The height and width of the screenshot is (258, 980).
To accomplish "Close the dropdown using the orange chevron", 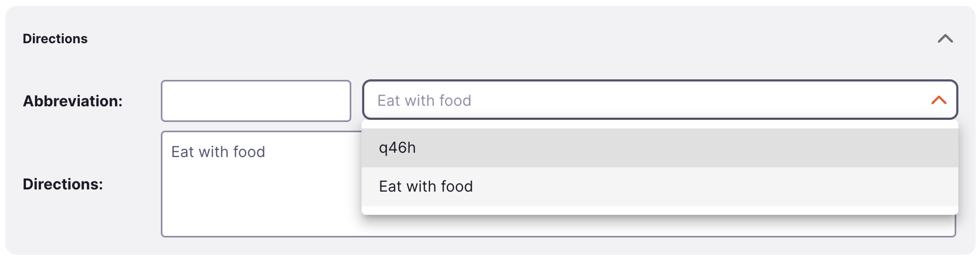I will (x=938, y=100).
